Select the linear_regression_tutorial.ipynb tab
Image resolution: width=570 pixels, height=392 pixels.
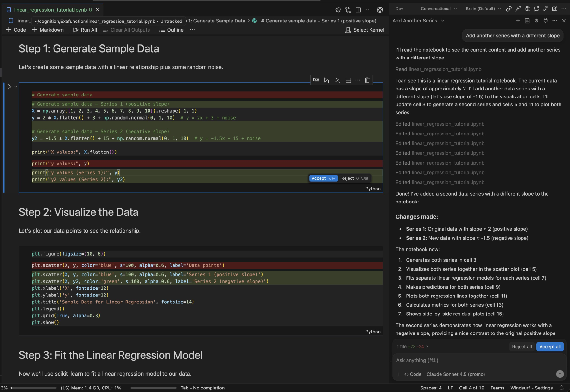[50, 10]
